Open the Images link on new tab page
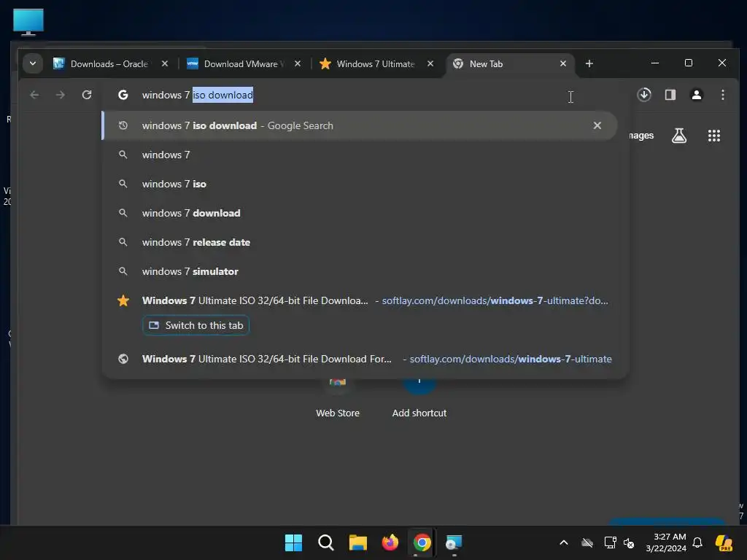747x560 pixels. tap(641, 136)
